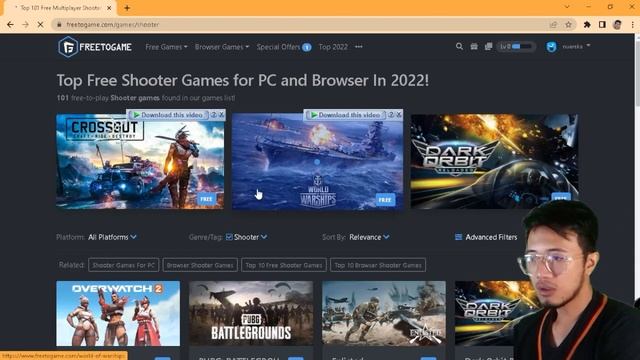640x360 pixels.
Task: Uncheck the Shooter genre checkbox
Action: (229, 237)
